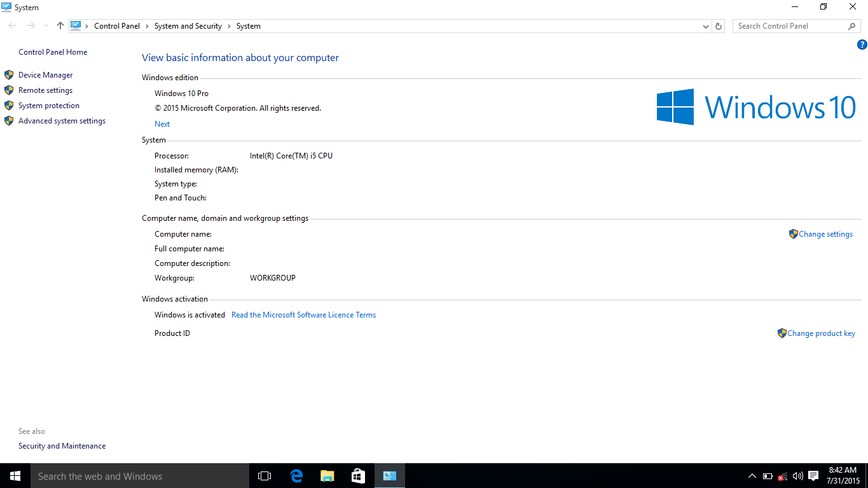The image size is (868, 488).
Task: Click Change product key link
Action: click(821, 333)
